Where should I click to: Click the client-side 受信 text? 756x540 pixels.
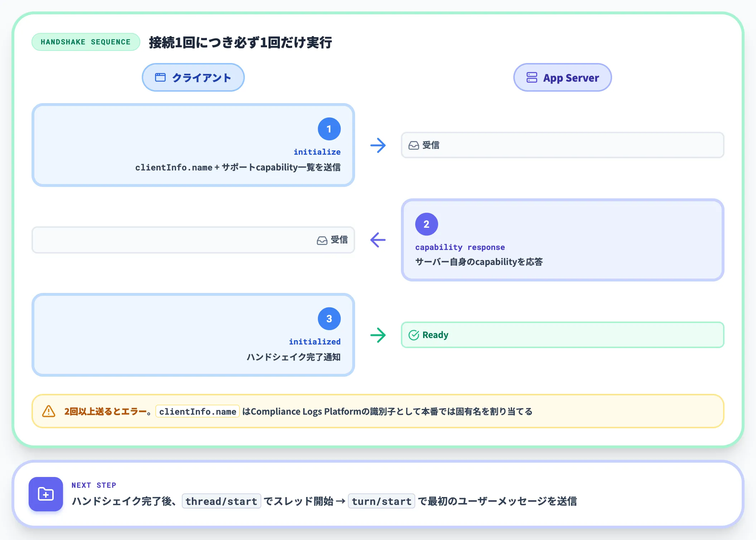[x=339, y=240]
